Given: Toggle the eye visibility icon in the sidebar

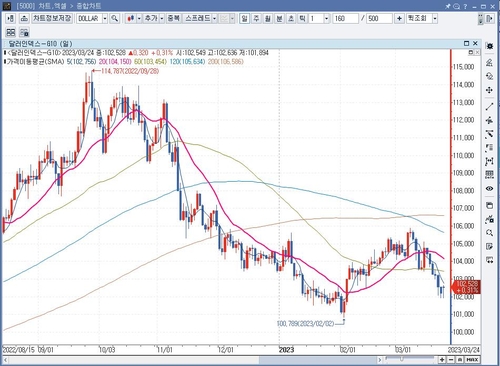Looking at the screenshot, I should coord(489,189).
